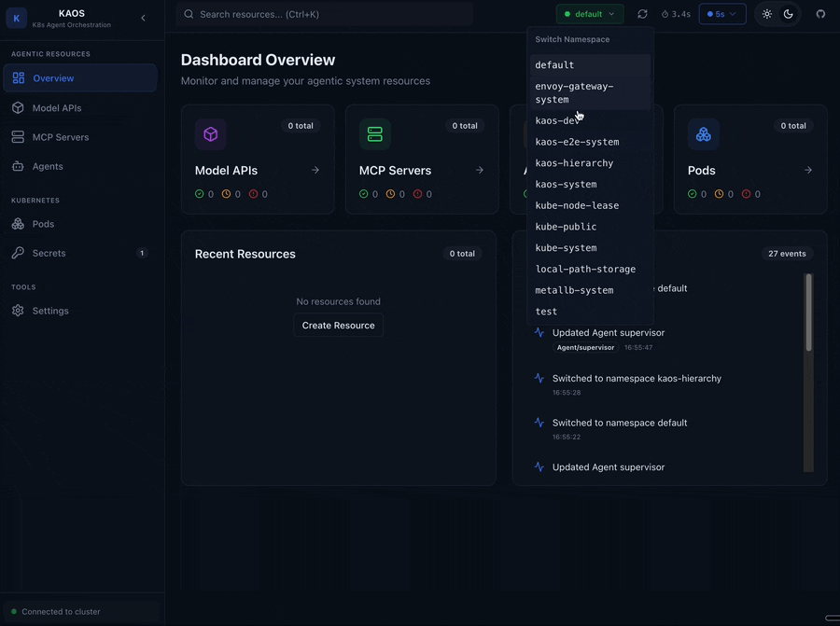Open Pods via the card arrow link

pos(807,170)
